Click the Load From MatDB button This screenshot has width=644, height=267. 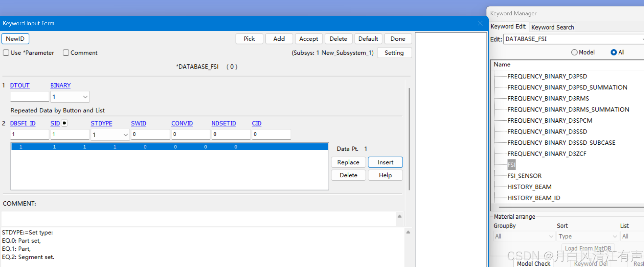588,248
